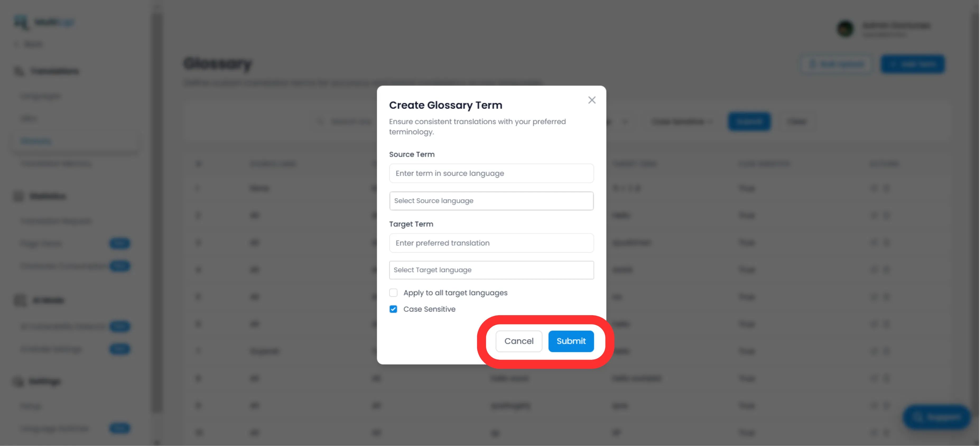The image size is (980, 446).
Task: Select Translation Memory in the sidebar
Action: point(55,164)
